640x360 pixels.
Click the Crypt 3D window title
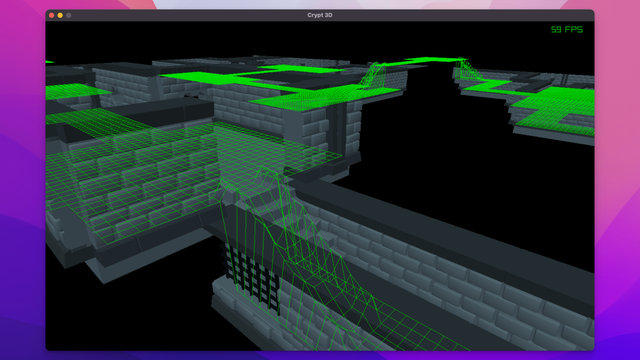point(320,15)
